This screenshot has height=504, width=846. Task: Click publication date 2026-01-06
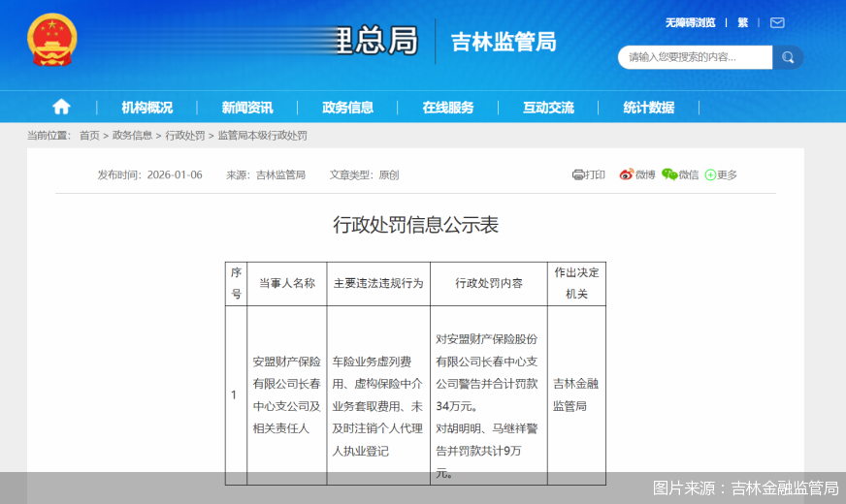point(175,174)
